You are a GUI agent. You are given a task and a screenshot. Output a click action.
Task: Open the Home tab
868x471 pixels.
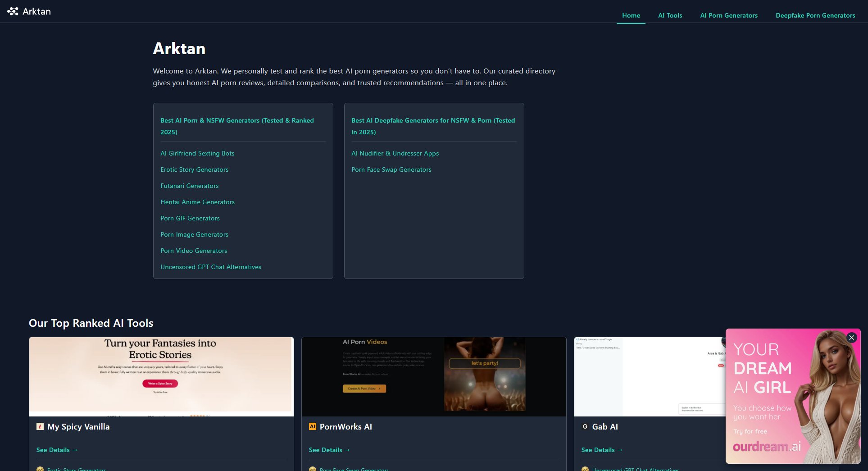(x=631, y=15)
